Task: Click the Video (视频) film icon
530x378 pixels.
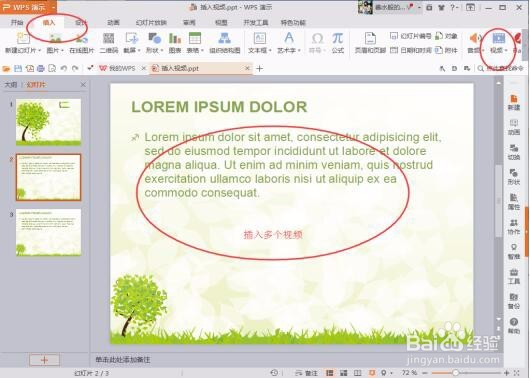Action: click(499, 38)
